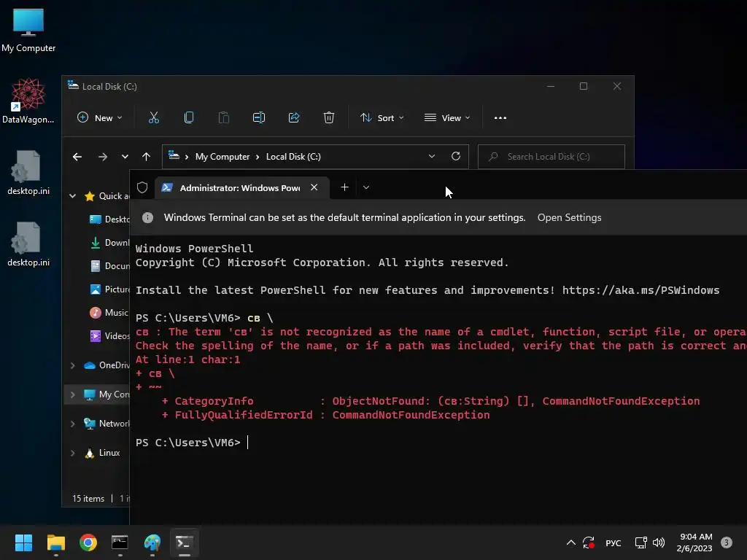747x560 pixels.
Task: Expand the Network tree node
Action: [x=72, y=424]
